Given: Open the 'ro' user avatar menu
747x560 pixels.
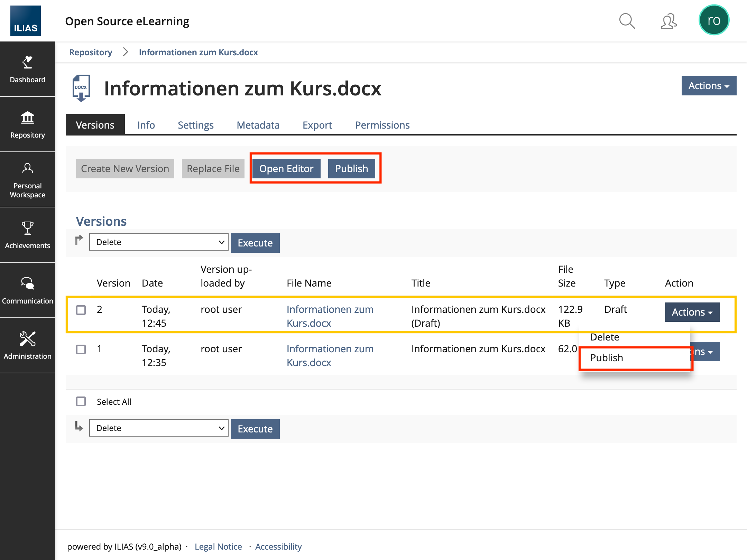Looking at the screenshot, I should click(x=714, y=20).
